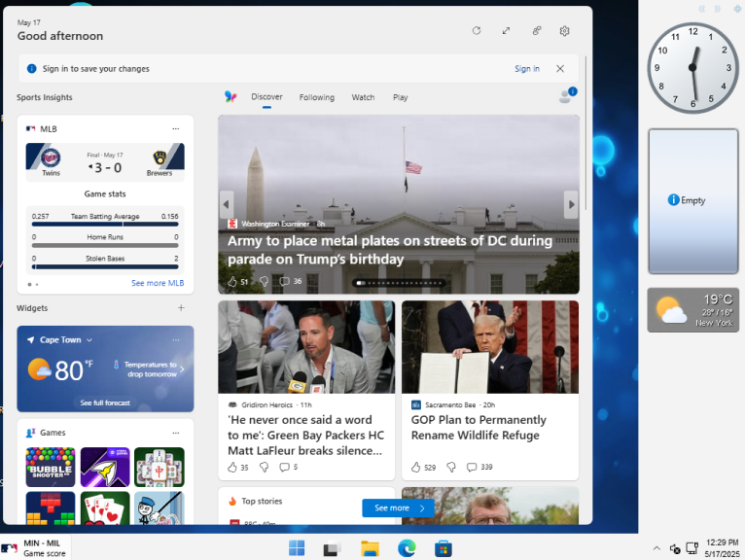Image resolution: width=745 pixels, height=560 pixels.
Task: Launch Microsoft Edge from taskbar
Action: (x=407, y=548)
